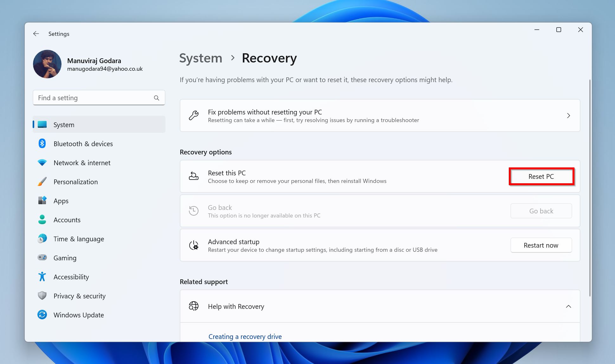Click the Advanced startup circular arrow icon
The height and width of the screenshot is (364, 615).
tap(194, 245)
